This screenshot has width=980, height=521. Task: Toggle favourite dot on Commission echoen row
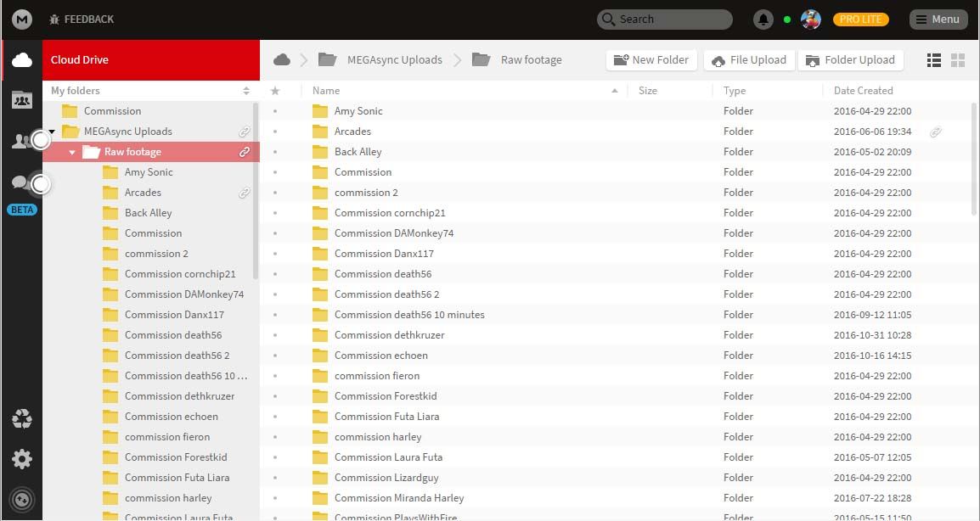point(275,356)
